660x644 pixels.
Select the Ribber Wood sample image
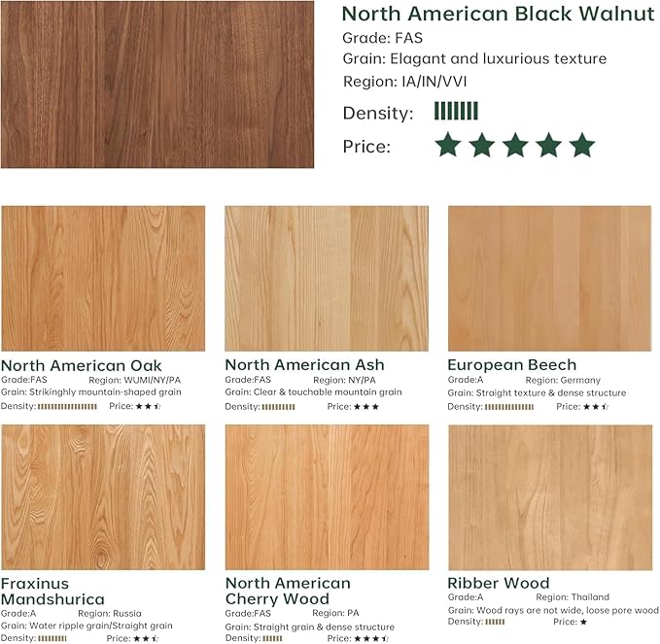(550, 497)
